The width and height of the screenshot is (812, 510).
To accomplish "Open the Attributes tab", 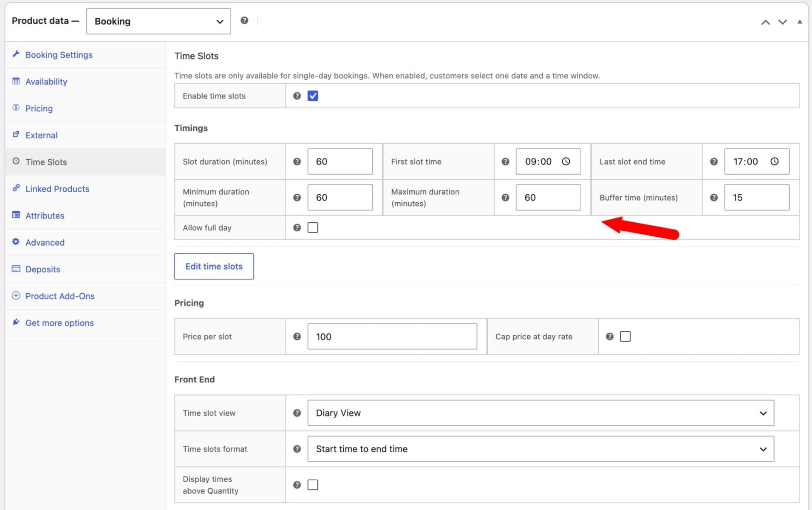I will [85, 215].
